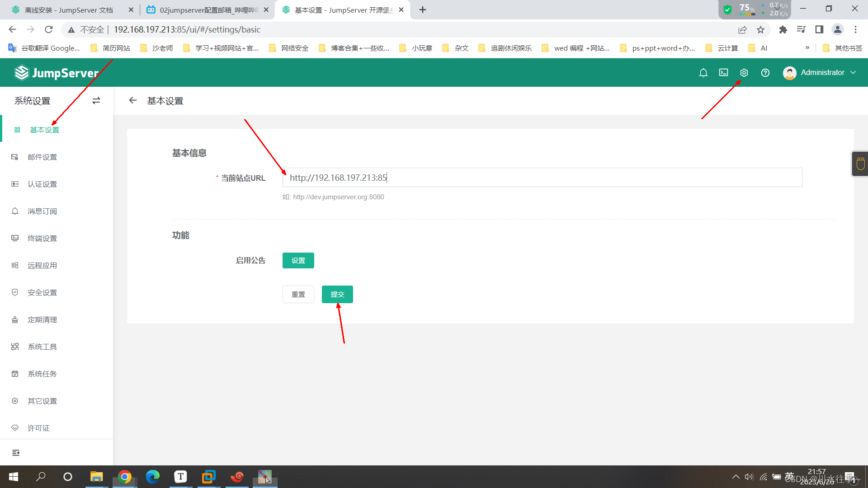Switch to 离线安装 JumpServer 文档 tab
Viewport: 868px width, 488px height.
(x=69, y=10)
